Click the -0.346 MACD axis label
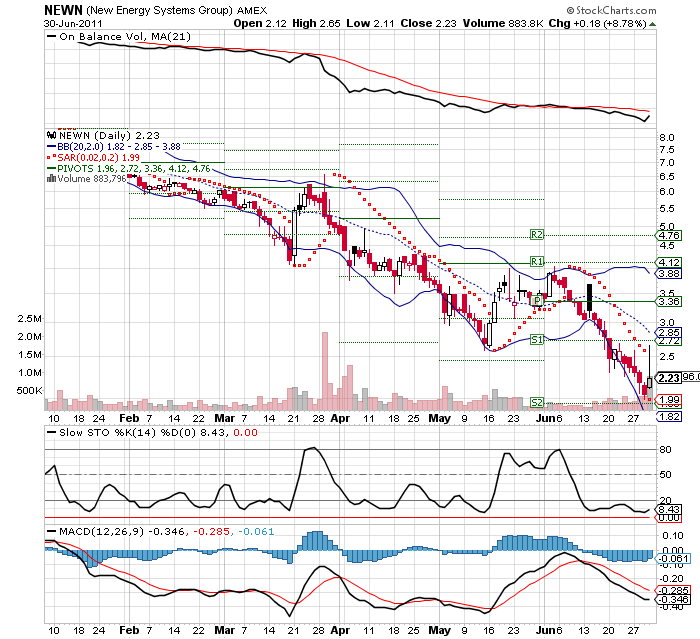The image size is (700, 639). pos(673,599)
